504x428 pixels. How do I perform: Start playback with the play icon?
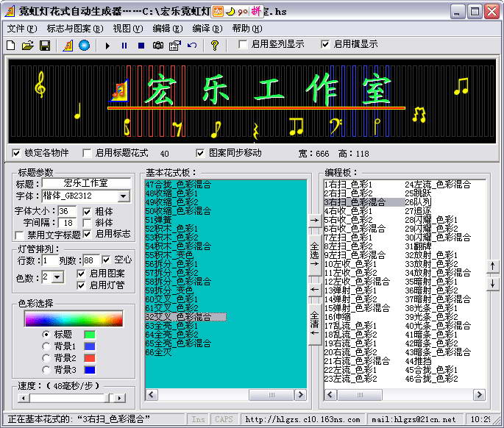(x=107, y=46)
